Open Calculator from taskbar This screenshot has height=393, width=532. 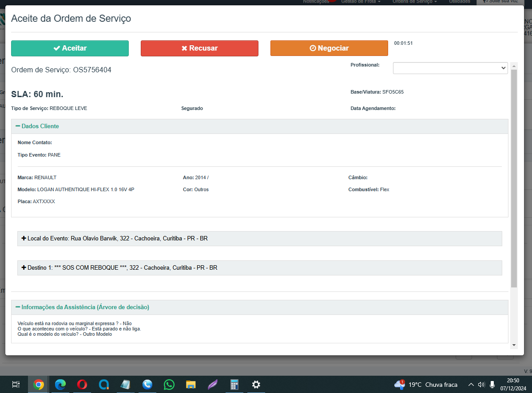click(x=234, y=385)
